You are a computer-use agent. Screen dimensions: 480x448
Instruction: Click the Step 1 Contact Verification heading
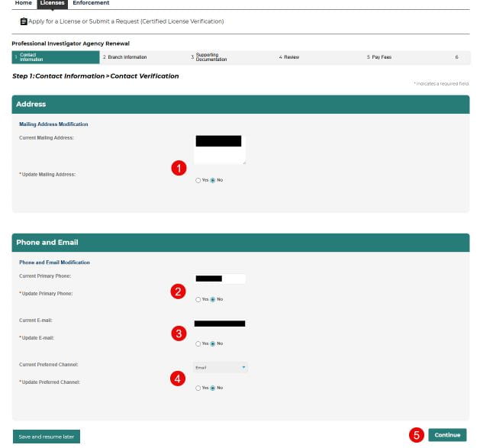pyautogui.click(x=95, y=76)
